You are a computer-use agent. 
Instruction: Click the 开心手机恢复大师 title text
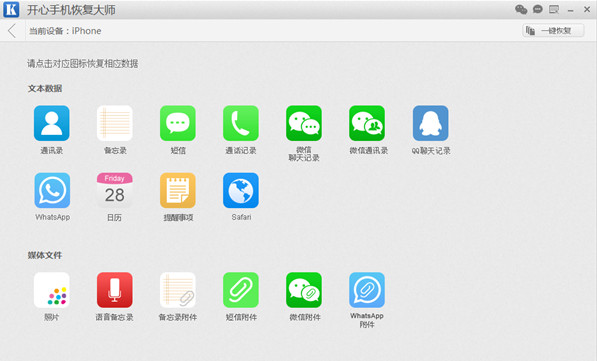tap(71, 10)
